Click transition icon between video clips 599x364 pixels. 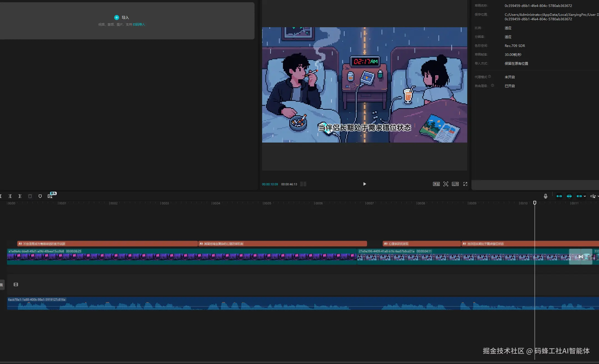click(581, 257)
